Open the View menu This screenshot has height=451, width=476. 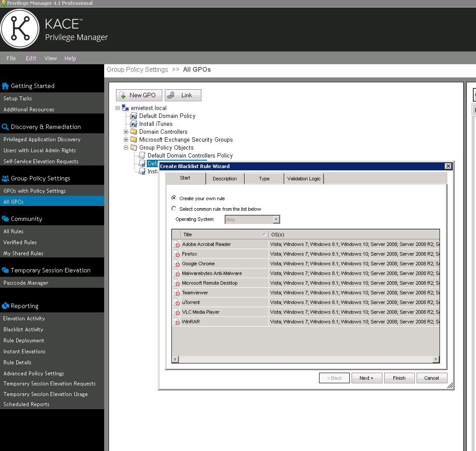51,58
